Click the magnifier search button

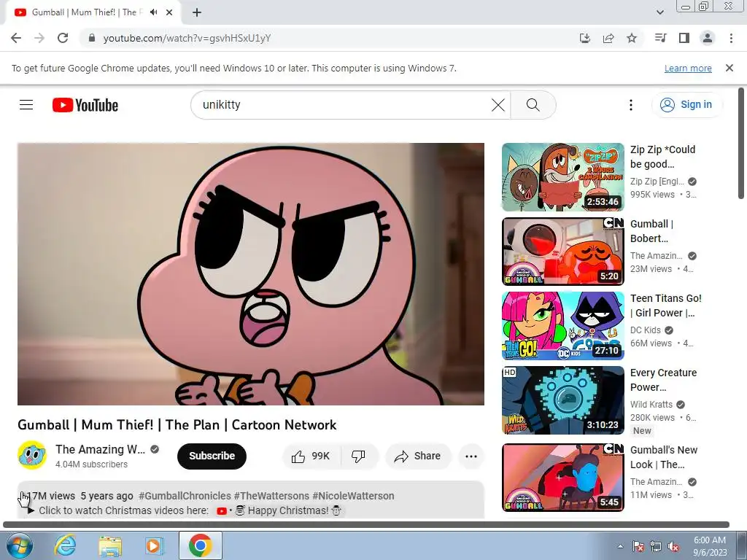(x=533, y=105)
